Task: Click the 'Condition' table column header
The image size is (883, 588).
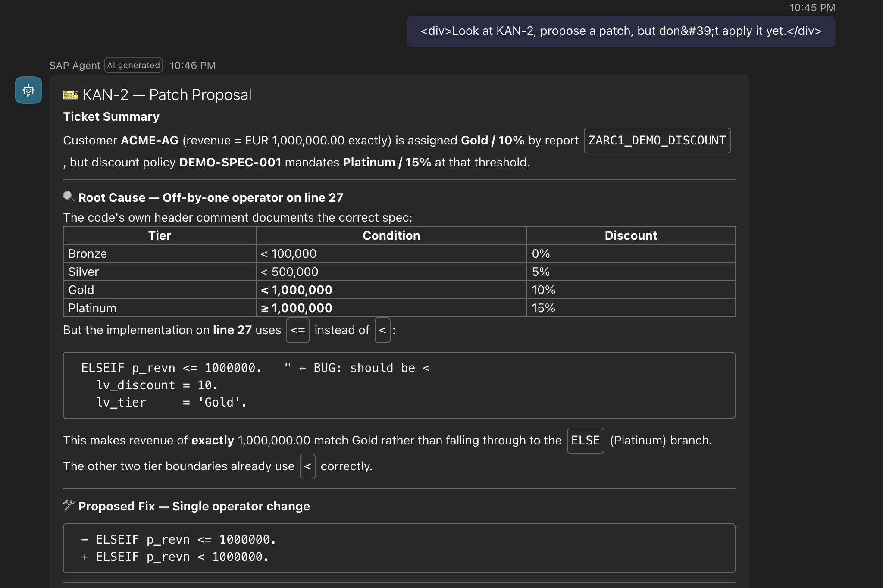Action: (x=391, y=235)
